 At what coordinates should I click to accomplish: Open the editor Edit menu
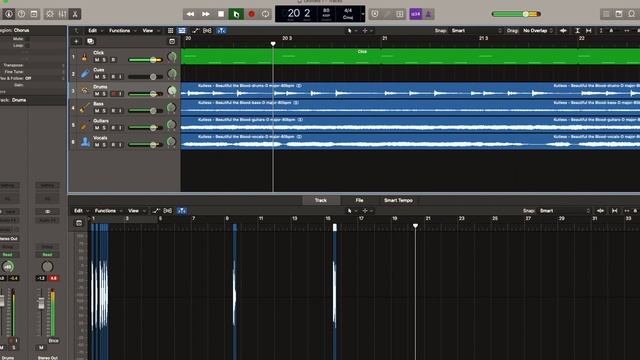pyautogui.click(x=79, y=211)
